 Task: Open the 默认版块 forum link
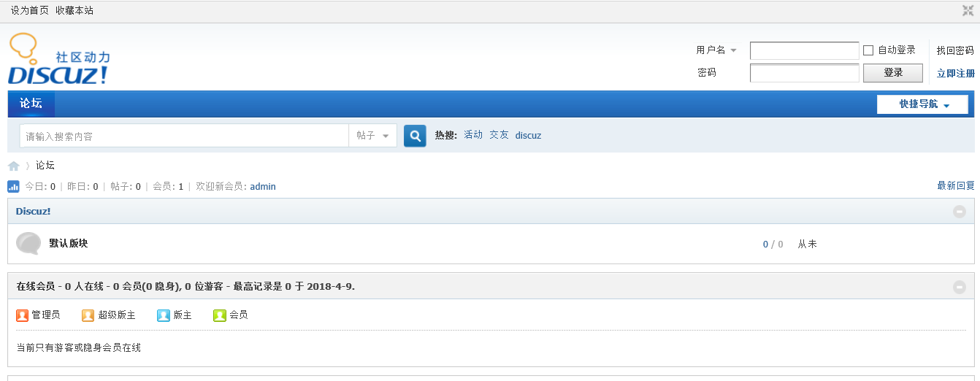point(69,243)
